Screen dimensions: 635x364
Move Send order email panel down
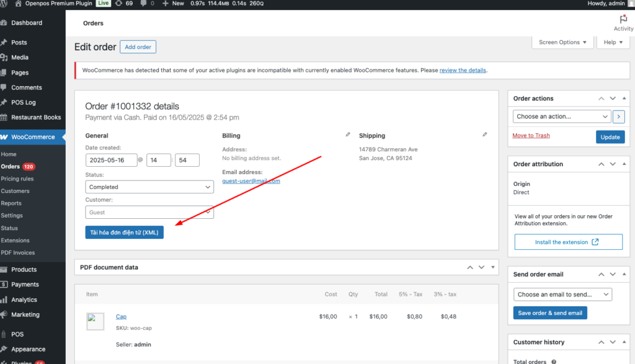(613, 275)
